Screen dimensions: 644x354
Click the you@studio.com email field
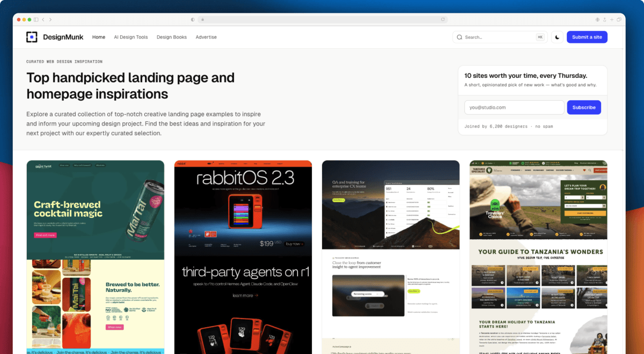pyautogui.click(x=514, y=107)
